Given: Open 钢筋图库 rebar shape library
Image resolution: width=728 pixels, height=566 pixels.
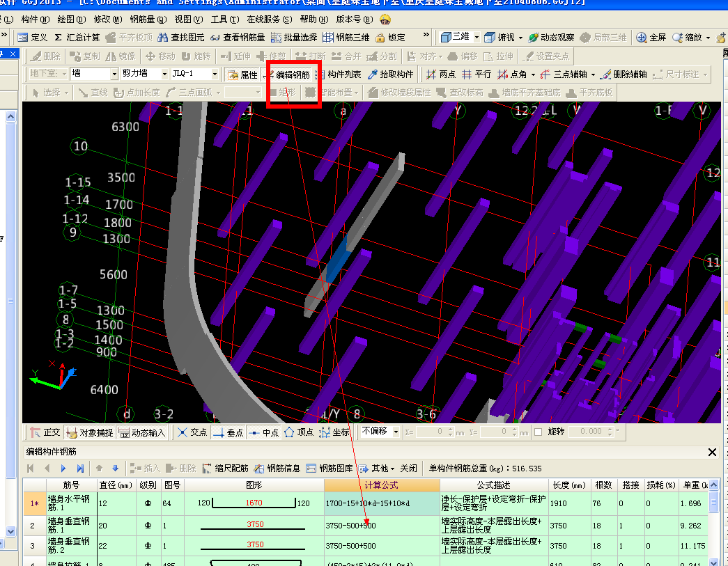Looking at the screenshot, I should click(330, 469).
